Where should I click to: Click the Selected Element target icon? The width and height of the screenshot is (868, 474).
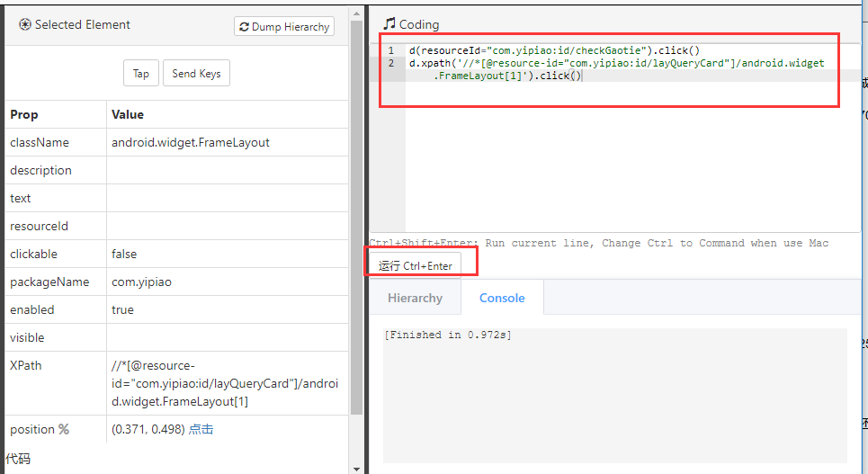coord(25,24)
